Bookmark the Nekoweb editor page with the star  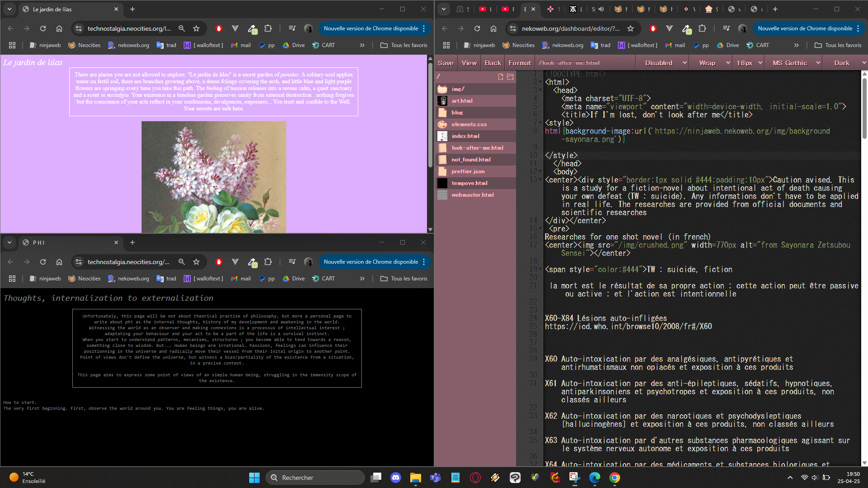point(631,28)
